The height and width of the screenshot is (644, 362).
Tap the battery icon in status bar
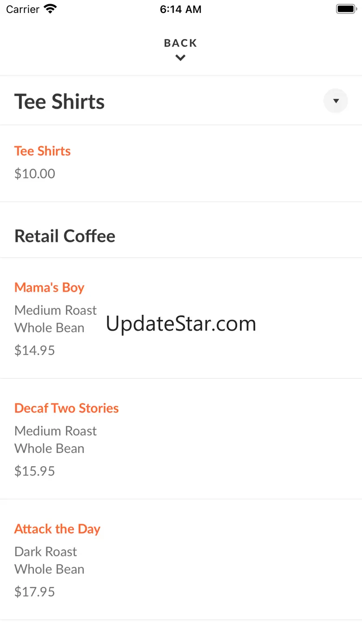[x=345, y=9]
